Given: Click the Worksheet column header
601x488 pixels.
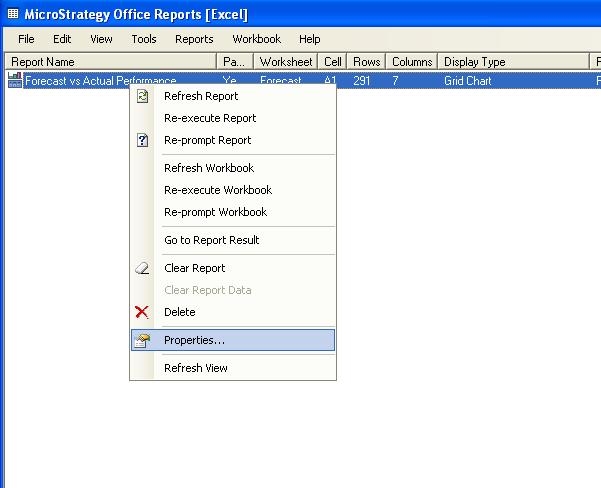Looking at the screenshot, I should click(286, 62).
